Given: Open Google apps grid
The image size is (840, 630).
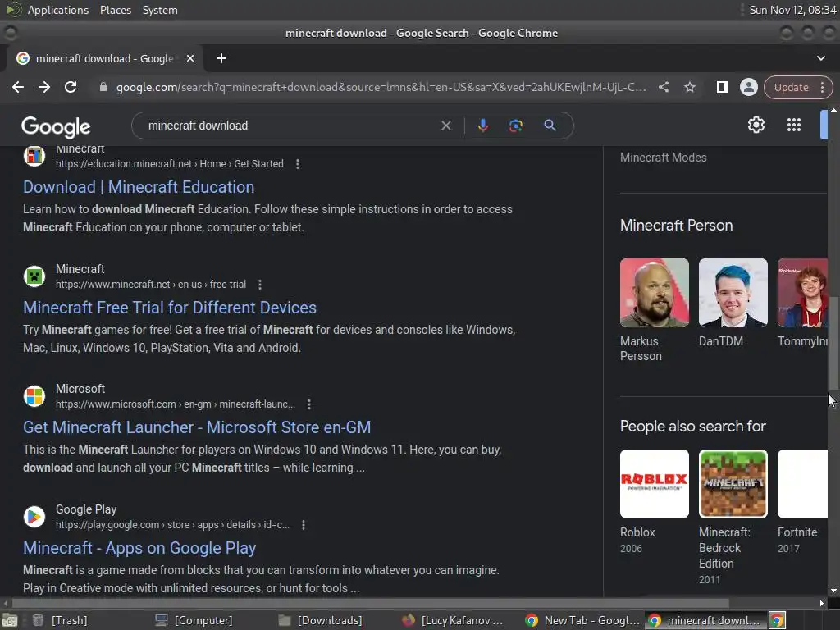Looking at the screenshot, I should pyautogui.click(x=794, y=125).
